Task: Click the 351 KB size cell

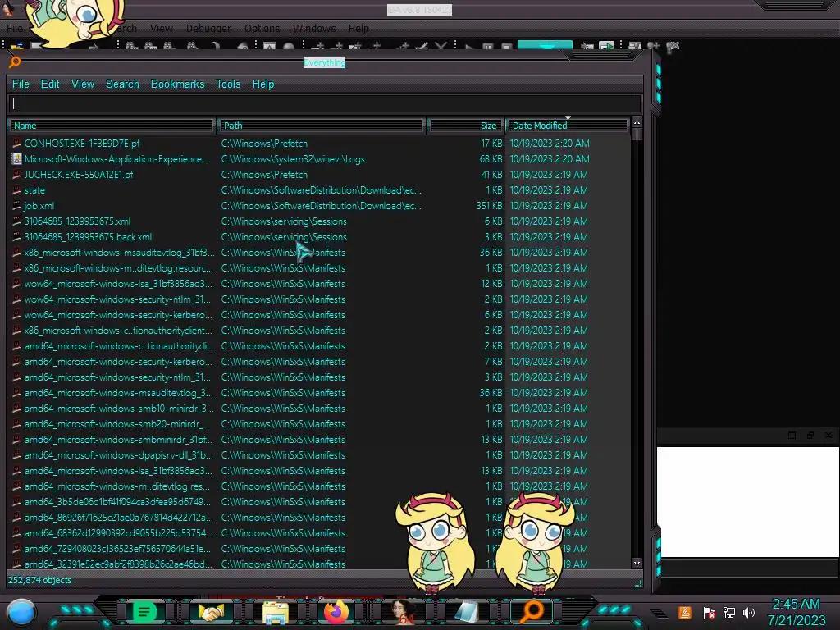Action: point(489,206)
